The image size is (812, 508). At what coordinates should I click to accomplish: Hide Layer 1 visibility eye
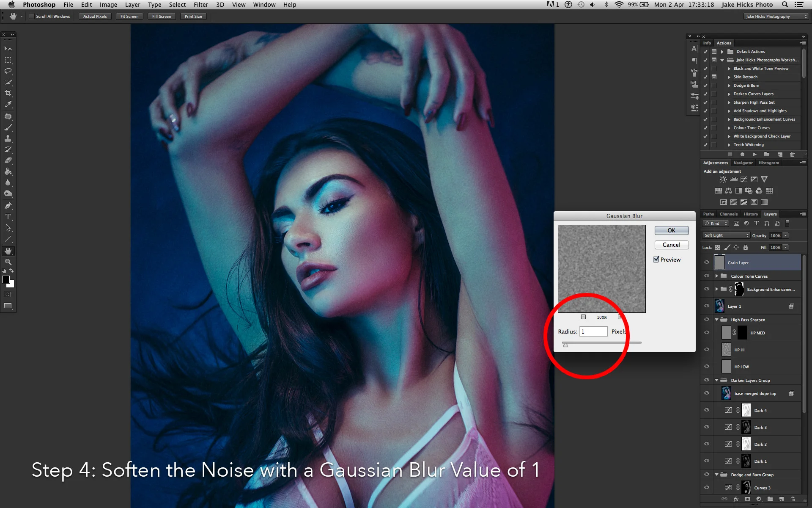(x=707, y=306)
